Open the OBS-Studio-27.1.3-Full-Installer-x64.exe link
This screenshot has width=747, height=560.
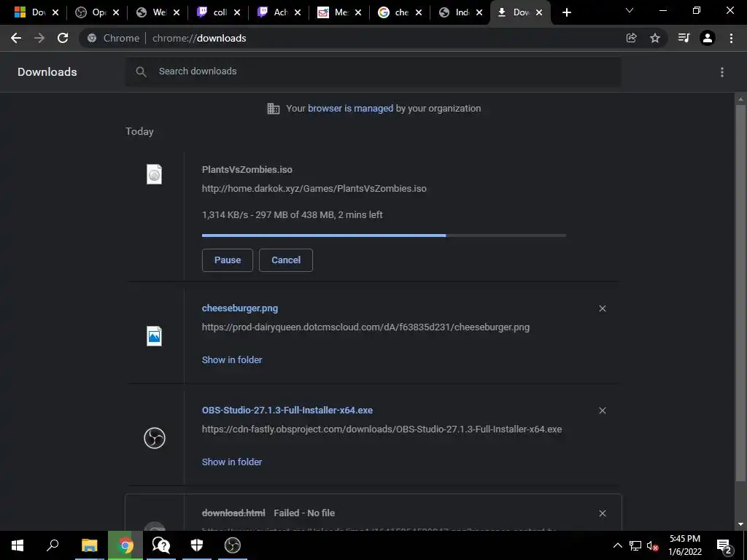[287, 410]
